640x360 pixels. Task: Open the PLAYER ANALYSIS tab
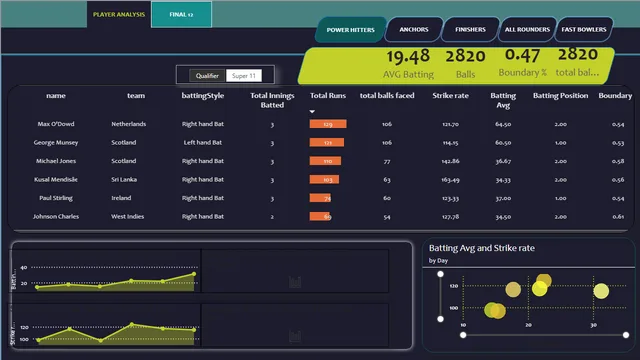click(119, 14)
